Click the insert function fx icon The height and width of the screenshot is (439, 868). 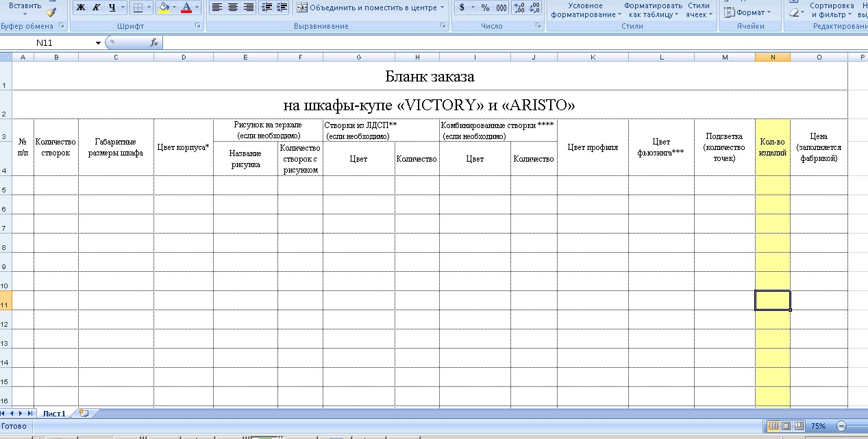154,42
